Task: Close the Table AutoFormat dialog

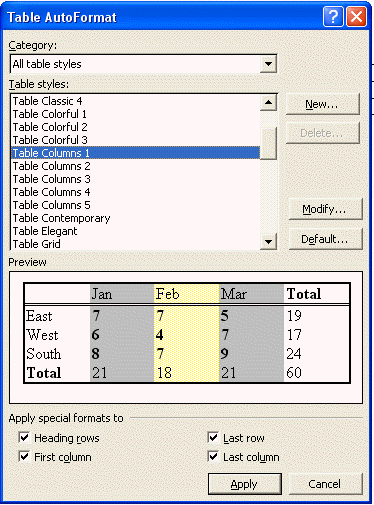Action: [356, 16]
